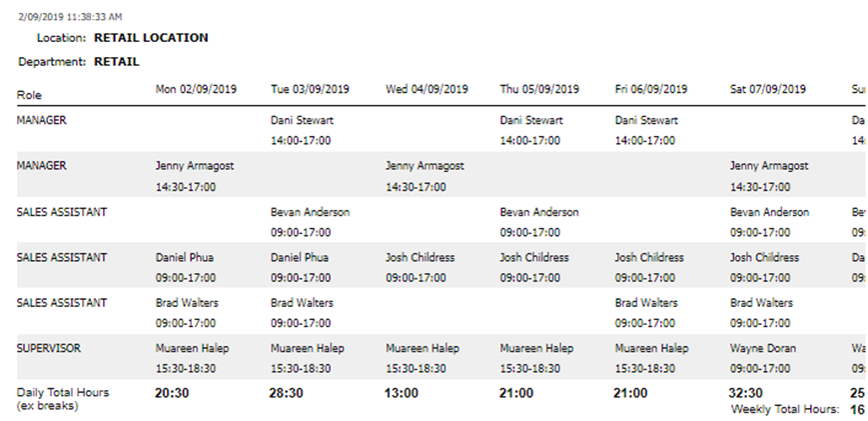Screen dimensions: 868x421
Task: Click Wayne Doran's Saturday supervisor shift
Action: pos(763,358)
